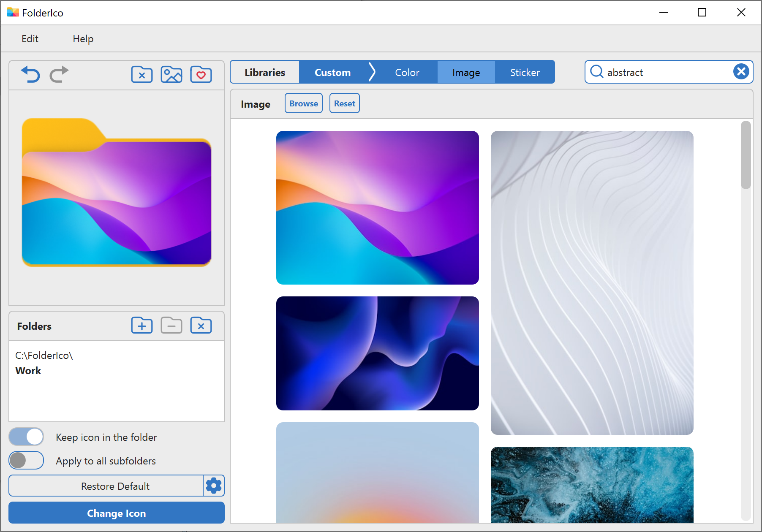Clear the search field with the X button
The width and height of the screenshot is (762, 532).
click(x=741, y=72)
